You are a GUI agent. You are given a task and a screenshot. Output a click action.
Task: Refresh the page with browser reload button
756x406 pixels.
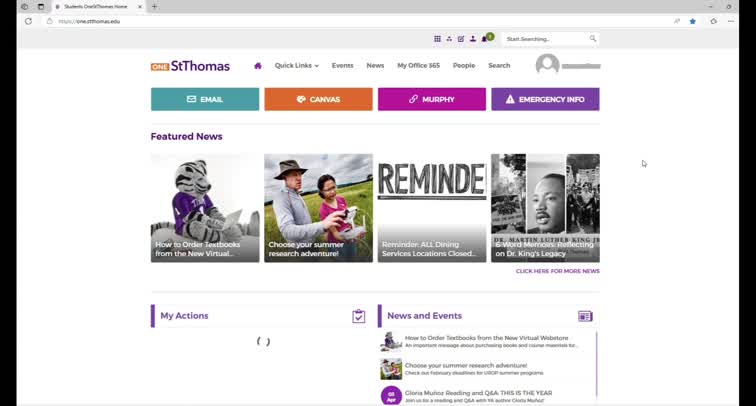(28, 21)
